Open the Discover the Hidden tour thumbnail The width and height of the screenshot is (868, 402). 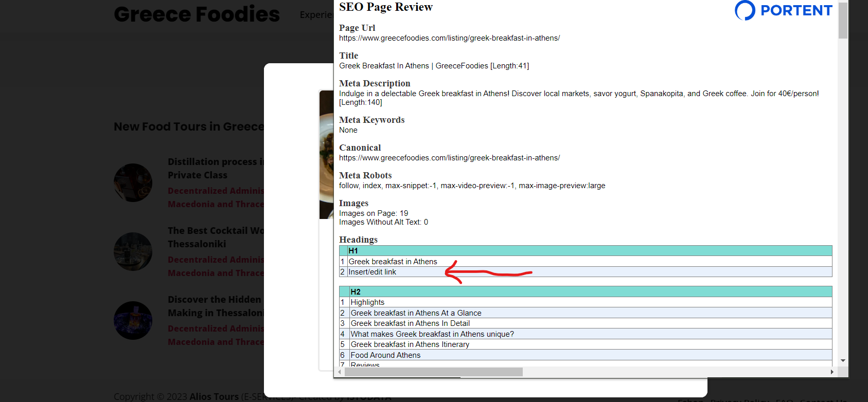133,320
